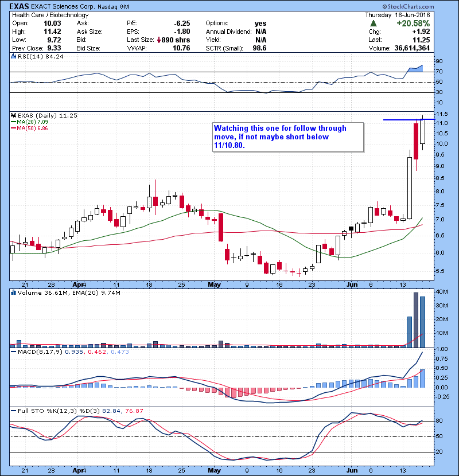The height and width of the screenshot is (476, 459).
Task: Click the stochastic %K value 82.84
Action: (x=111, y=411)
